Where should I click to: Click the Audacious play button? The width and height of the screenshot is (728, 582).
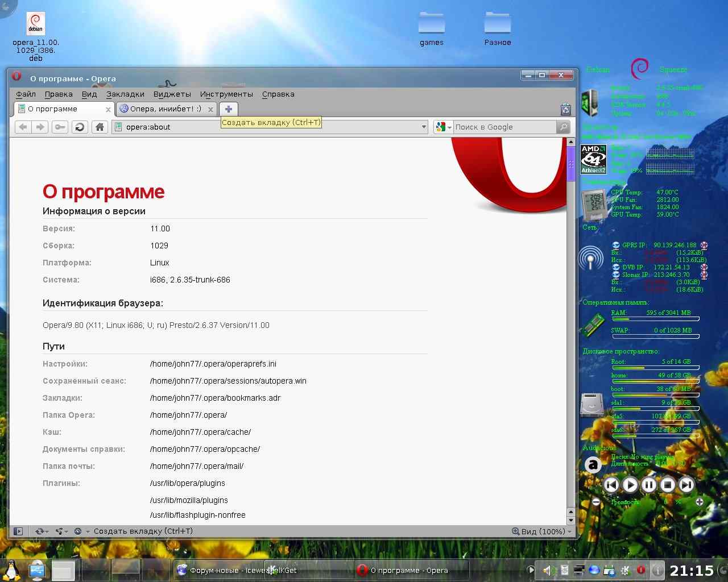click(630, 485)
